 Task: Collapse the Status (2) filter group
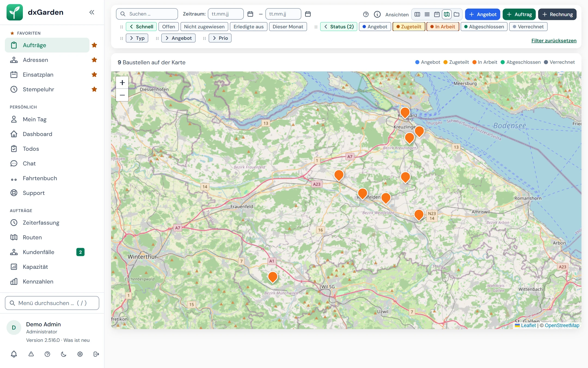click(339, 27)
